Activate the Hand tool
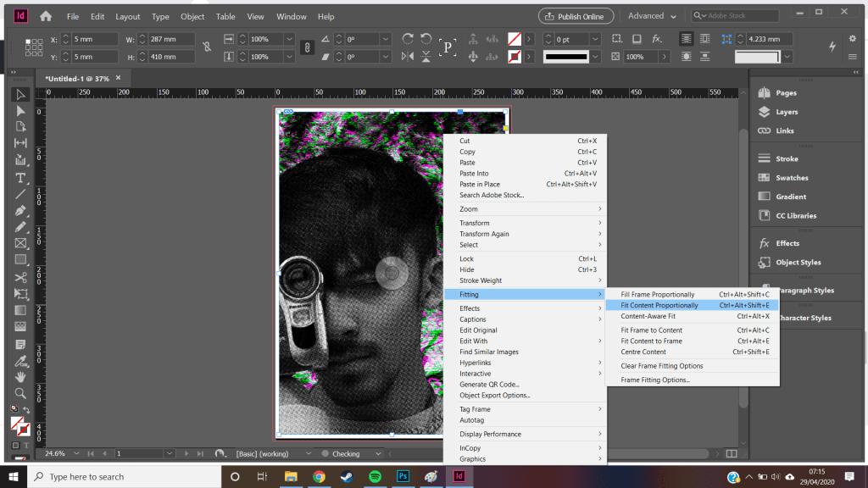The height and width of the screenshot is (488, 868). coord(20,377)
